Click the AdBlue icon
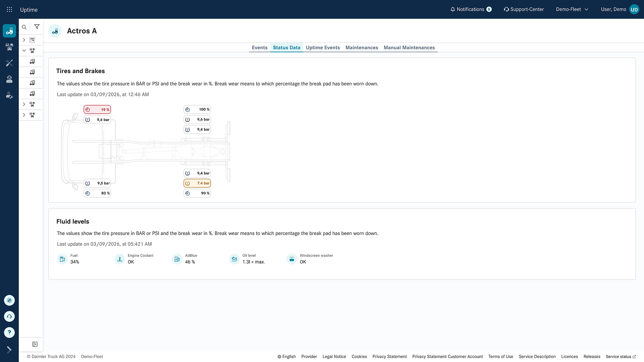644x362 pixels. tap(177, 259)
